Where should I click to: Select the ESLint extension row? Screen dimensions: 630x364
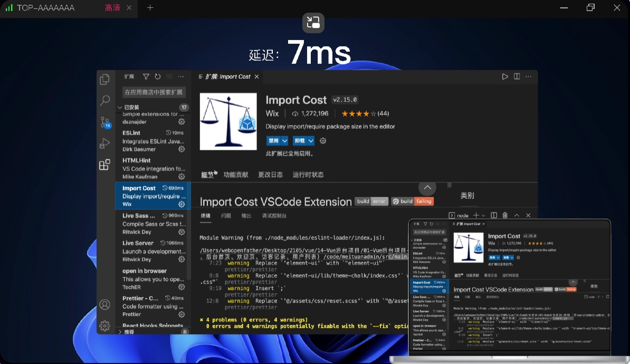click(x=153, y=141)
